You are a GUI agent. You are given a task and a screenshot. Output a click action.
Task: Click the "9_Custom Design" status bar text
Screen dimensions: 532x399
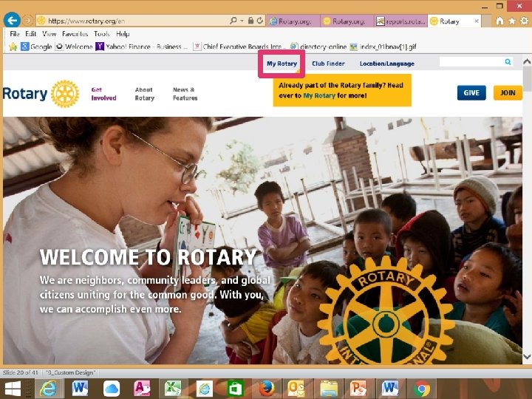tap(71, 372)
